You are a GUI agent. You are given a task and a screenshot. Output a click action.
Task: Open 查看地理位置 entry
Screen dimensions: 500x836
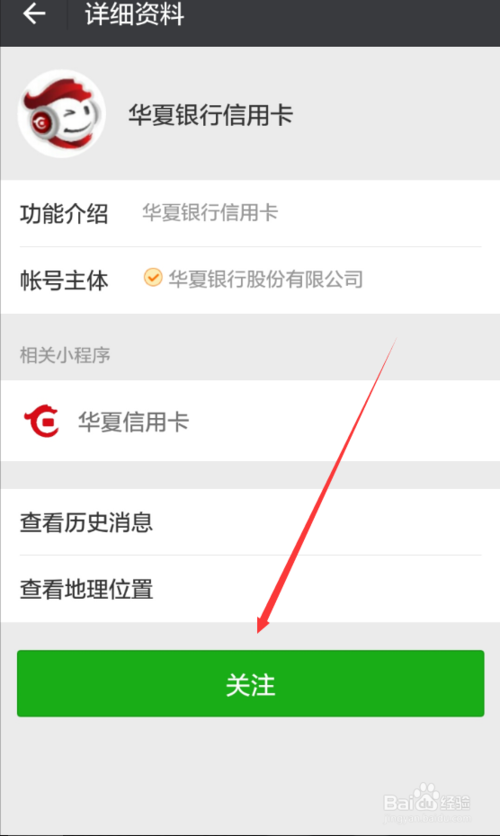click(x=250, y=589)
